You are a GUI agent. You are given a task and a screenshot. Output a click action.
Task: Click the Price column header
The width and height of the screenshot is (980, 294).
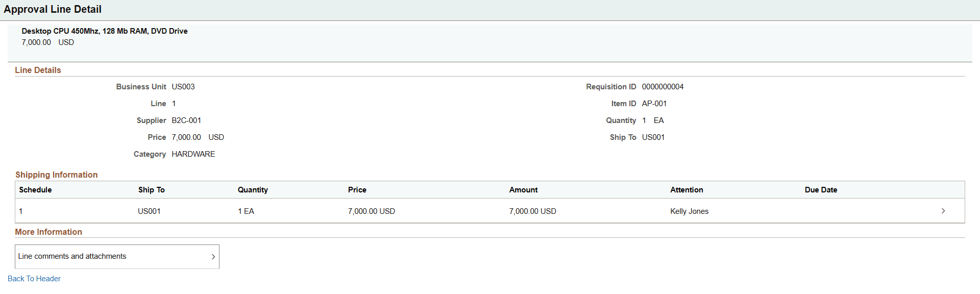357,190
